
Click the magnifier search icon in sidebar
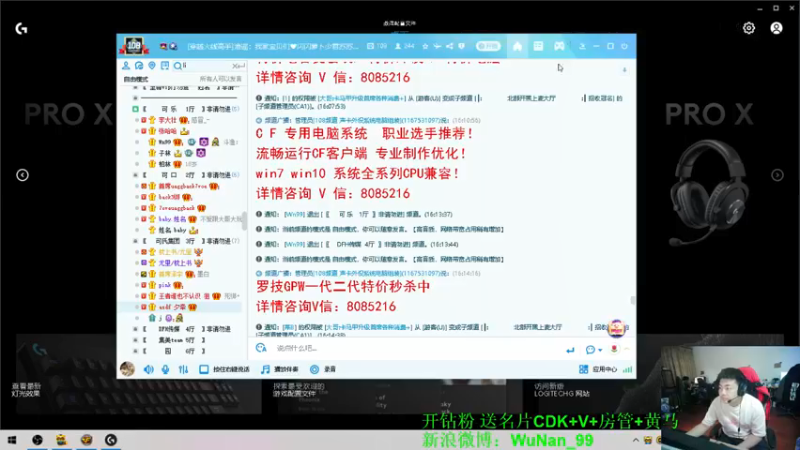coord(178,66)
